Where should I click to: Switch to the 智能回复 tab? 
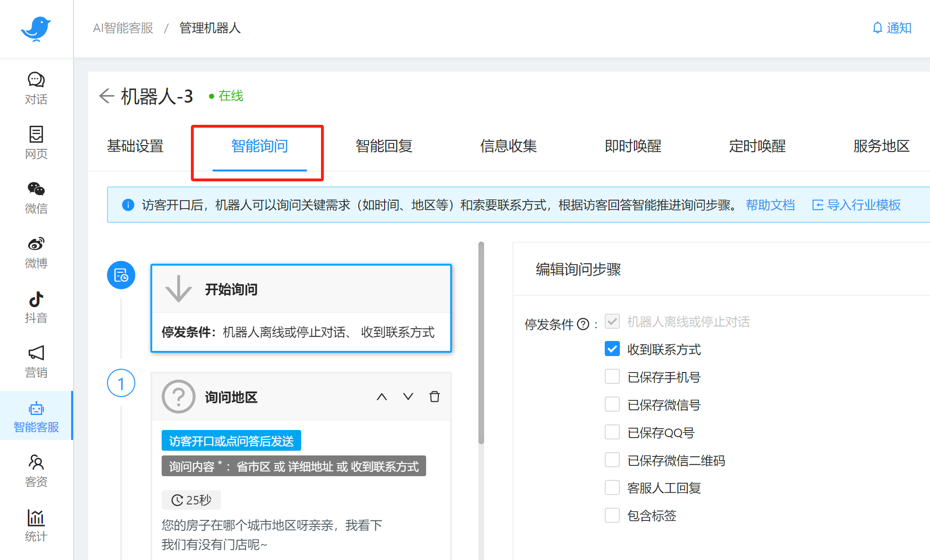pyautogui.click(x=384, y=146)
